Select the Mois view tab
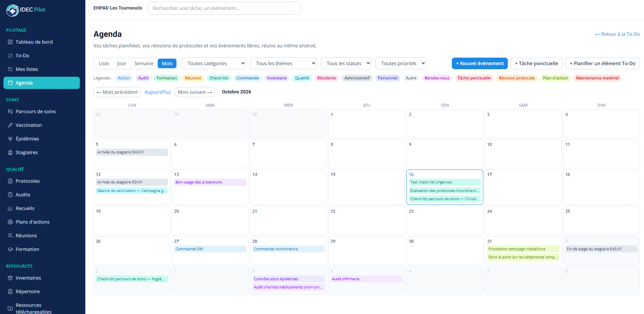Image resolution: width=644 pixels, height=314 pixels. click(x=167, y=63)
